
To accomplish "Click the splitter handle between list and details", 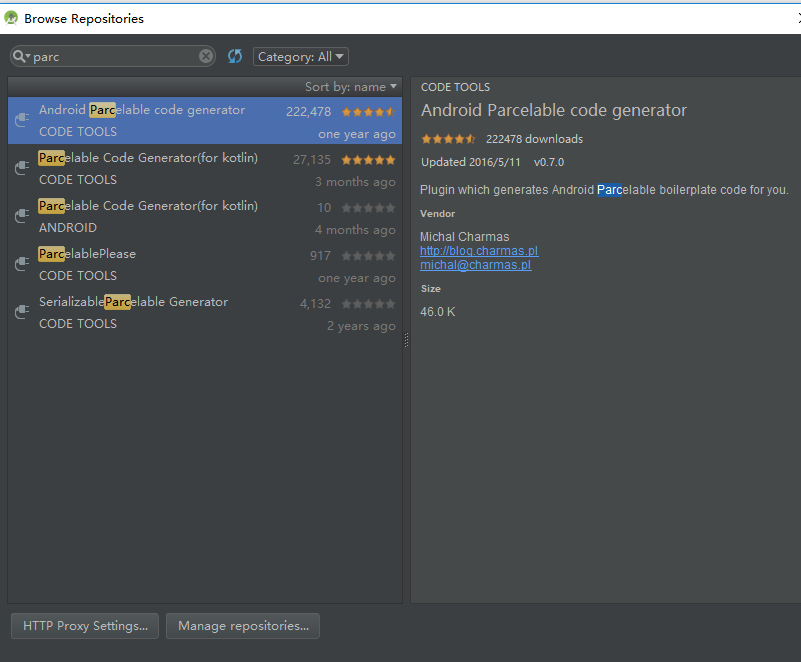I will (407, 340).
